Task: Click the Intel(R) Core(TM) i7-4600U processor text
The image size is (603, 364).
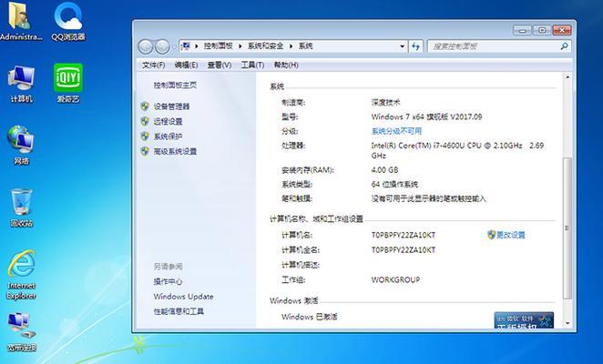Action: pos(457,150)
